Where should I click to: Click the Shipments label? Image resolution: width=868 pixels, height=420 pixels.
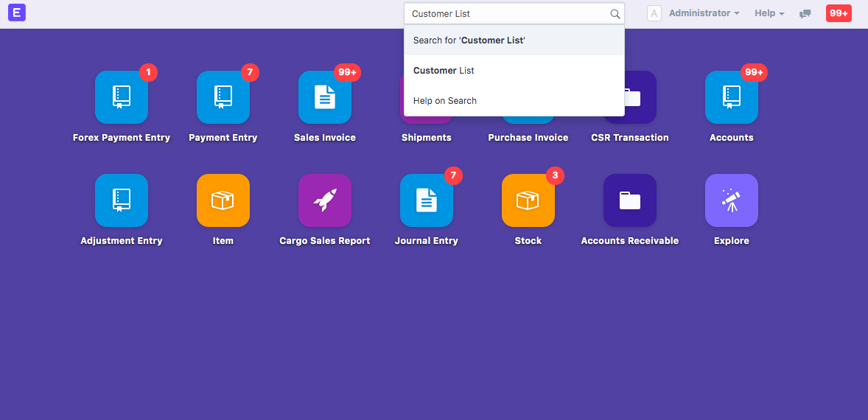[426, 138]
